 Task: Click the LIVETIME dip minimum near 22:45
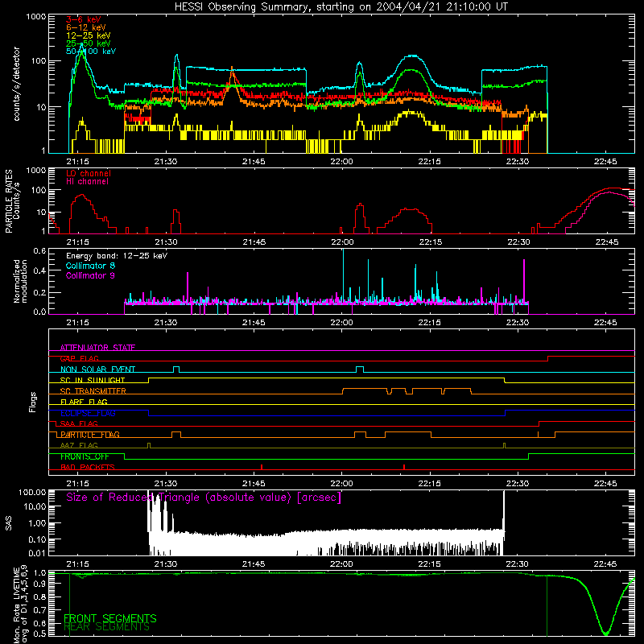[605, 633]
